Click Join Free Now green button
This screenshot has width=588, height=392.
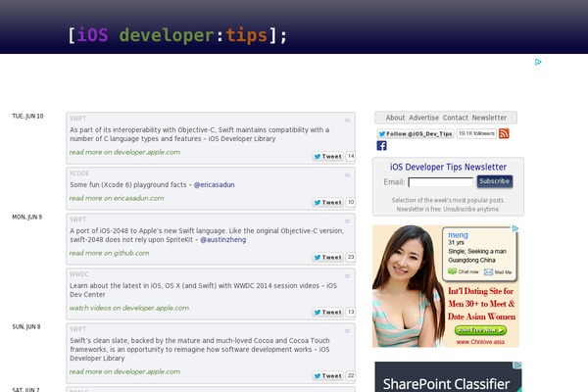click(x=480, y=330)
